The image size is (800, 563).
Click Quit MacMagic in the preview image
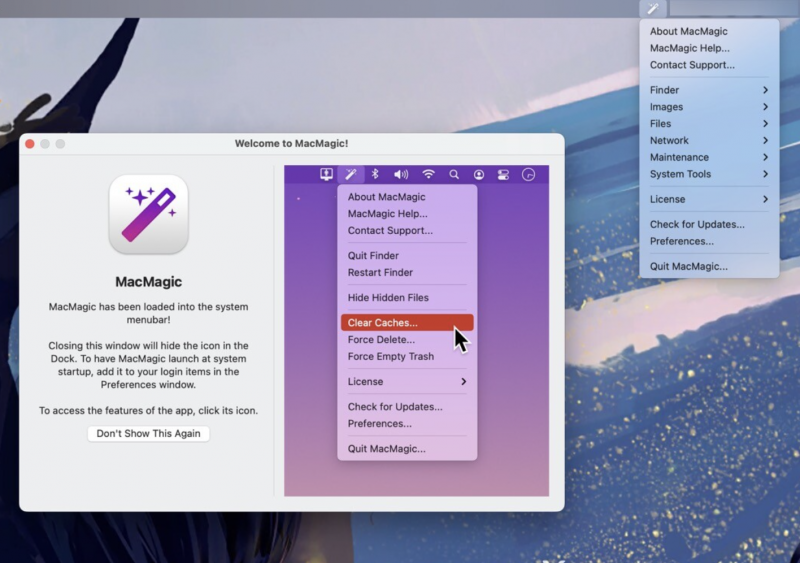pos(407,448)
